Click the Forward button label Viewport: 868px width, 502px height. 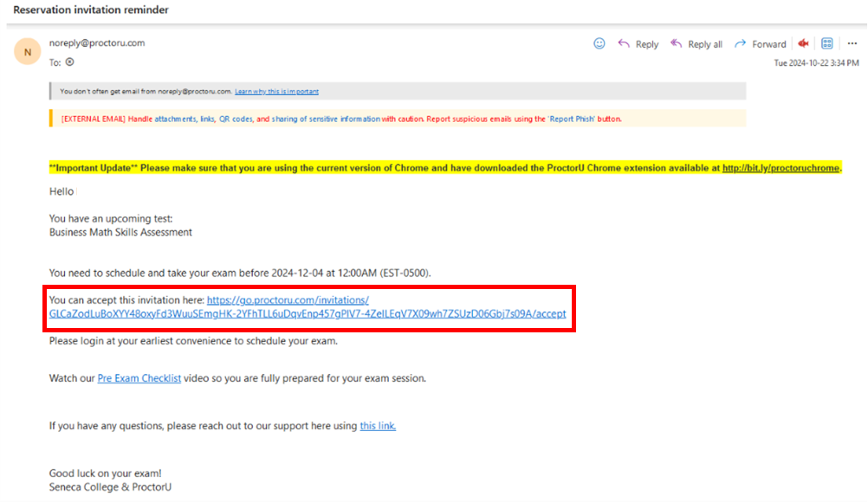pos(769,44)
